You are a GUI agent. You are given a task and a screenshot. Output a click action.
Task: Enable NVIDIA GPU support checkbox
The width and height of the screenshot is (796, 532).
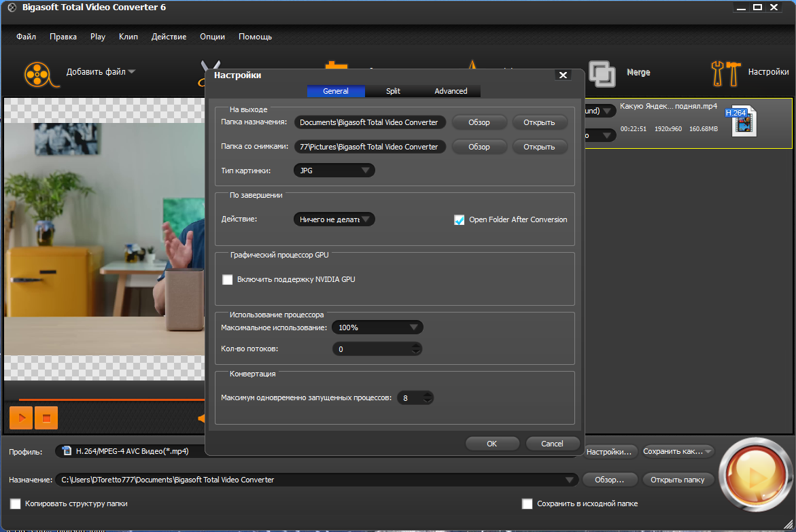pos(228,280)
